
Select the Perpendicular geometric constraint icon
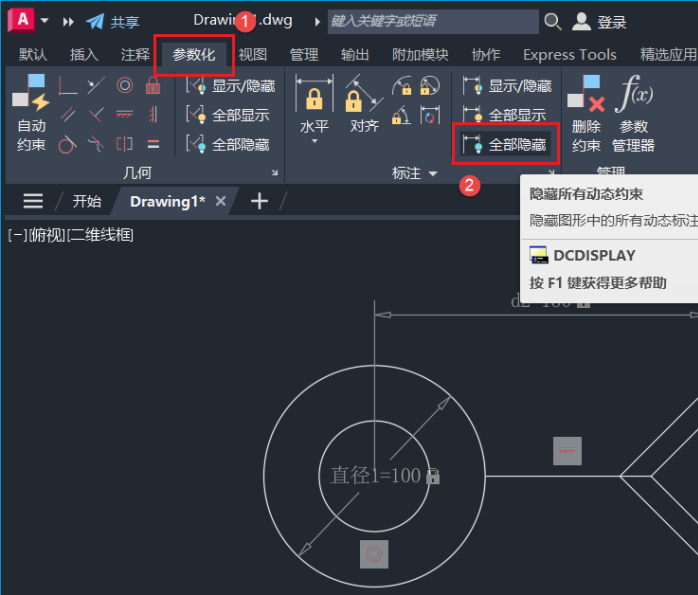pyautogui.click(x=96, y=114)
